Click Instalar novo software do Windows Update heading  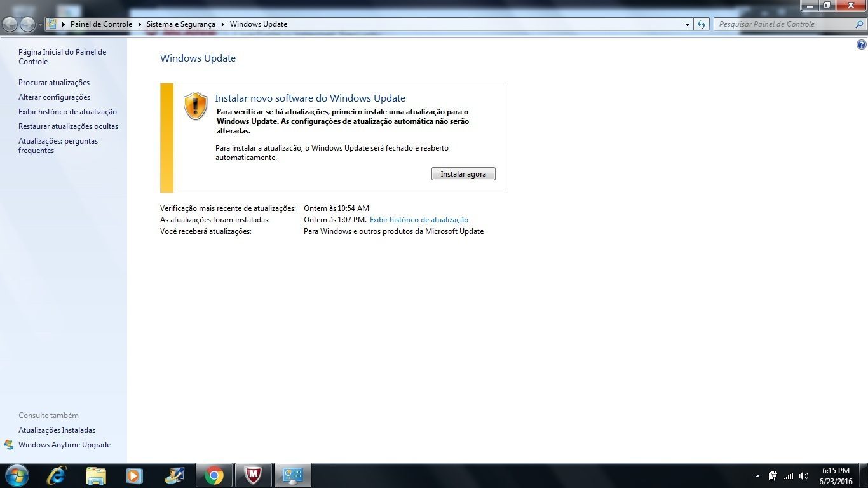[x=310, y=98]
